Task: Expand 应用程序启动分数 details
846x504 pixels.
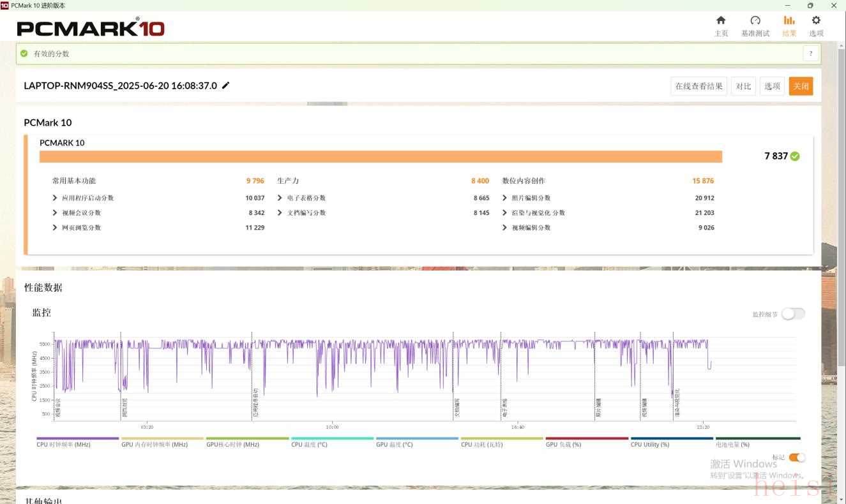Action: 56,198
